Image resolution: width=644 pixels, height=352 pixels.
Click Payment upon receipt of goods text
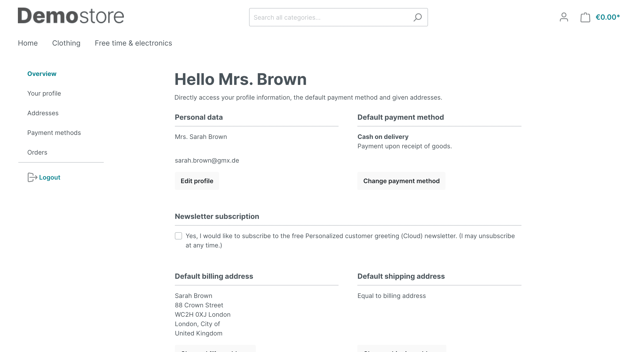(x=405, y=146)
